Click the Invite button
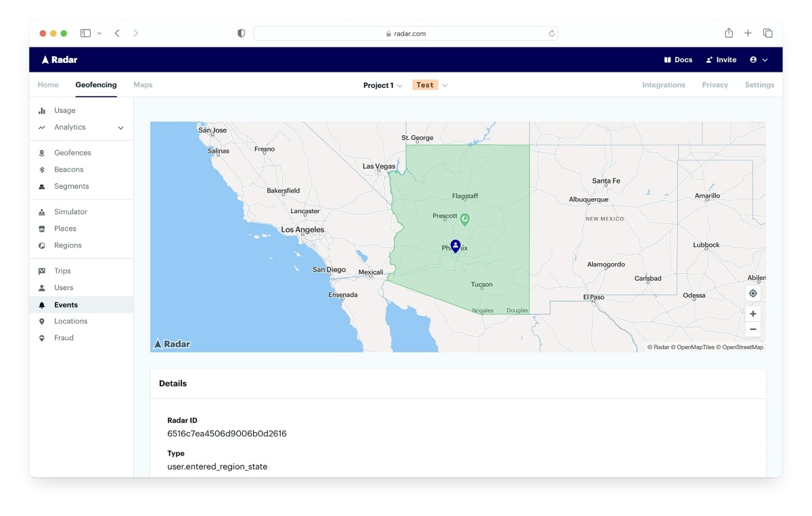Viewport: 812px width, 516px height. coord(721,60)
